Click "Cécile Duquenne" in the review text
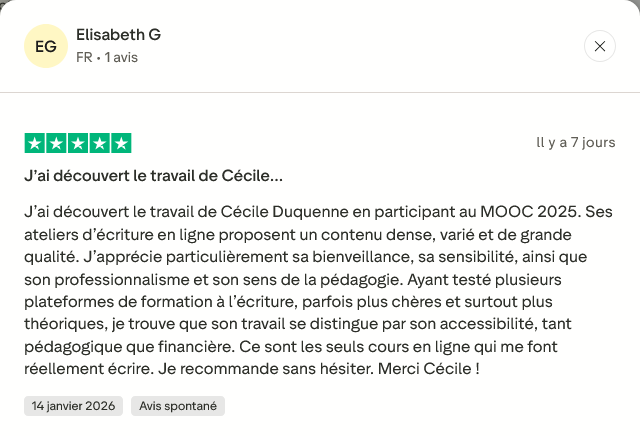The width and height of the screenshot is (640, 436). [x=283, y=213]
